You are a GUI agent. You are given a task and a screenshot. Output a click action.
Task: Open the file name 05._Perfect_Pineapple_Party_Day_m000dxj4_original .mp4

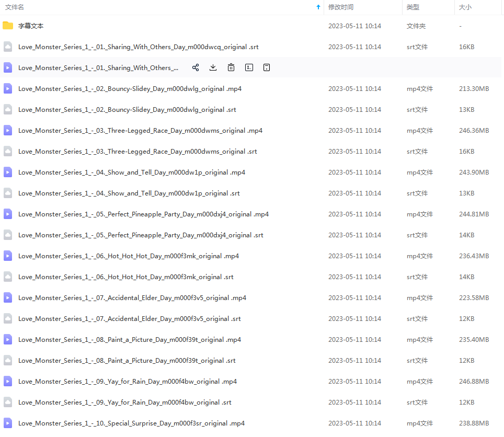(x=143, y=214)
